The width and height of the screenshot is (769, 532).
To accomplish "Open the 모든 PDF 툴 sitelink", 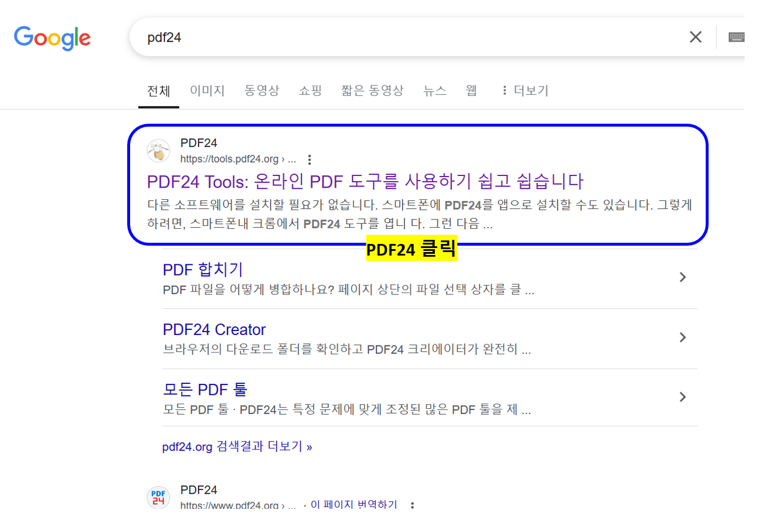I will pyautogui.click(x=205, y=389).
